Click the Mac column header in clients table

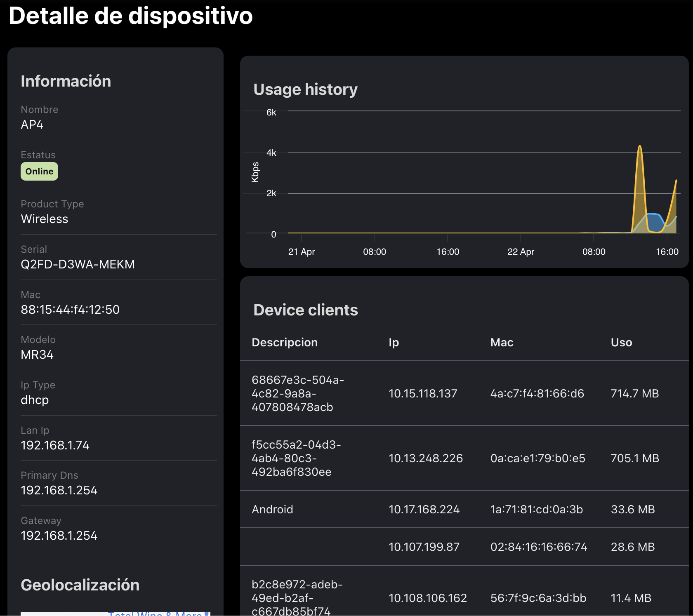(502, 343)
